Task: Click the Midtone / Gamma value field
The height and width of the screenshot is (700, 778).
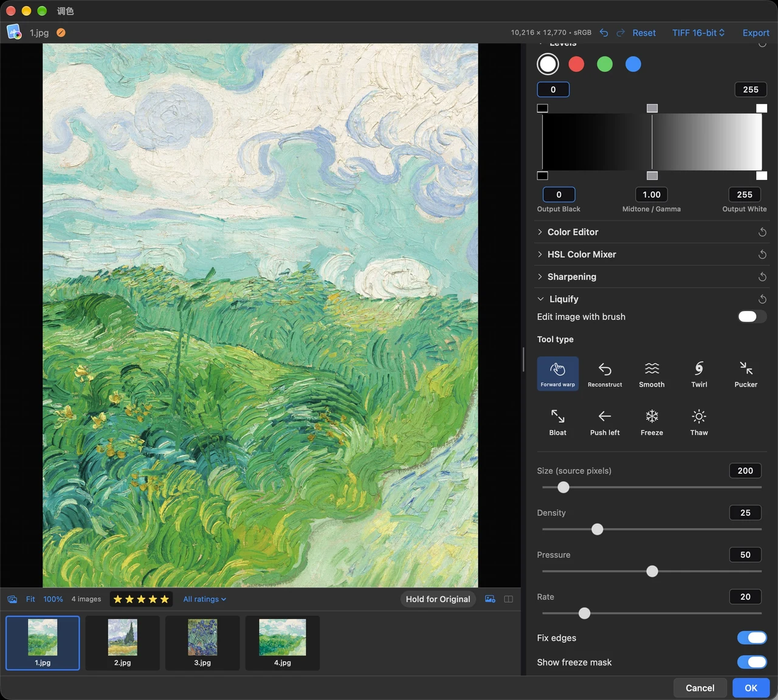Action: (x=652, y=194)
